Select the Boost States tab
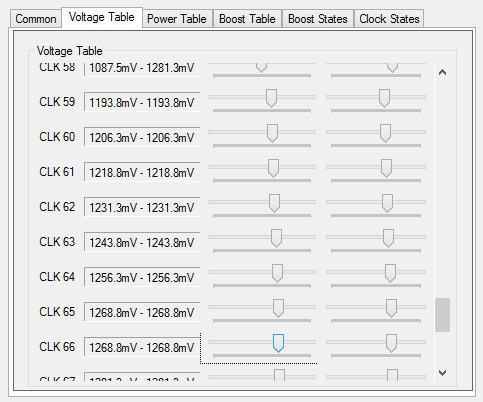483x402 pixels. [318, 19]
